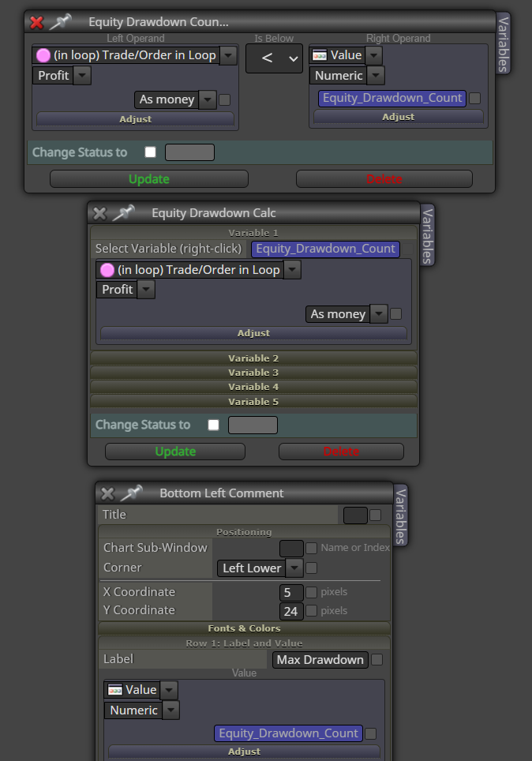Click Change Status color swatch in Drawdown Calc
This screenshot has height=761, width=532.
click(253, 425)
